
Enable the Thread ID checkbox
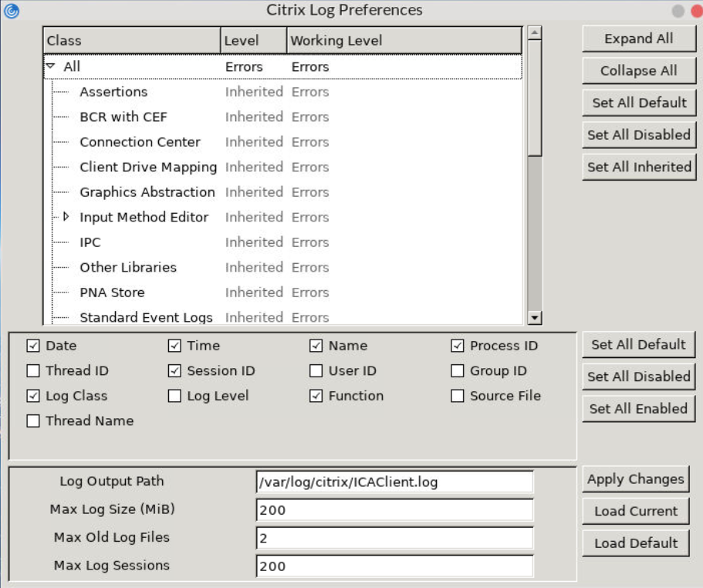(32, 370)
